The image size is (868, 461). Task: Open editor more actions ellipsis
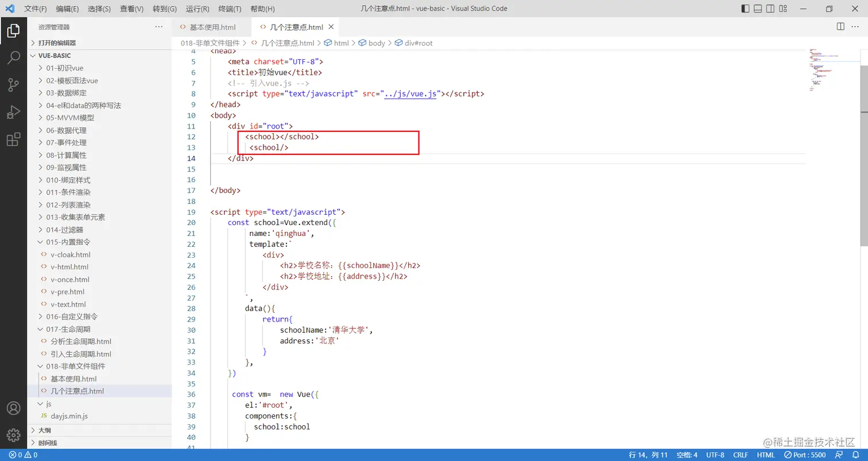point(856,27)
